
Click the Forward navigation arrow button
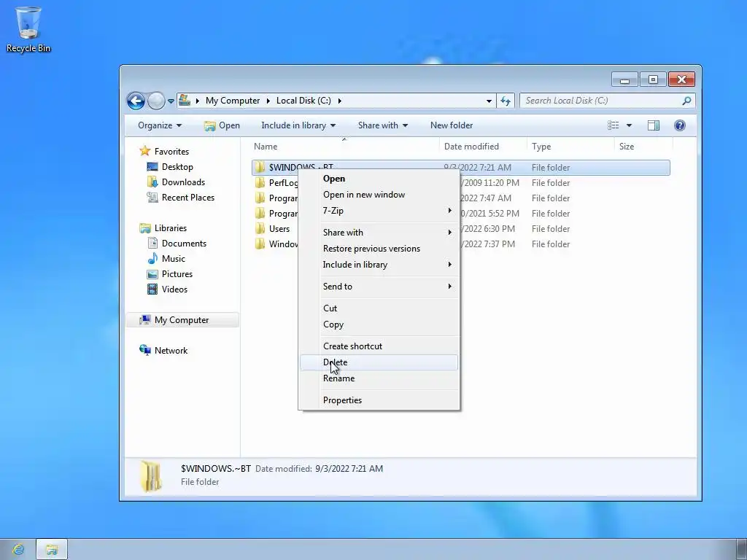(x=156, y=101)
